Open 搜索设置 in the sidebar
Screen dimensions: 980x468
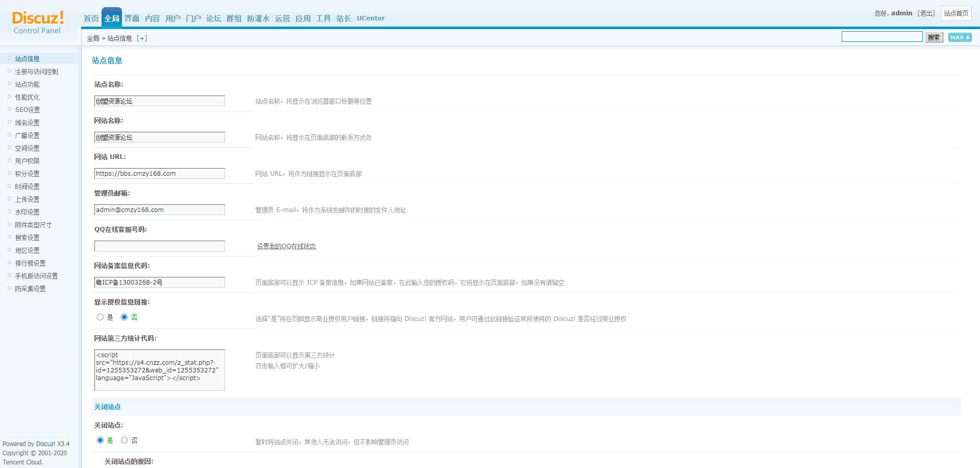tap(27, 238)
